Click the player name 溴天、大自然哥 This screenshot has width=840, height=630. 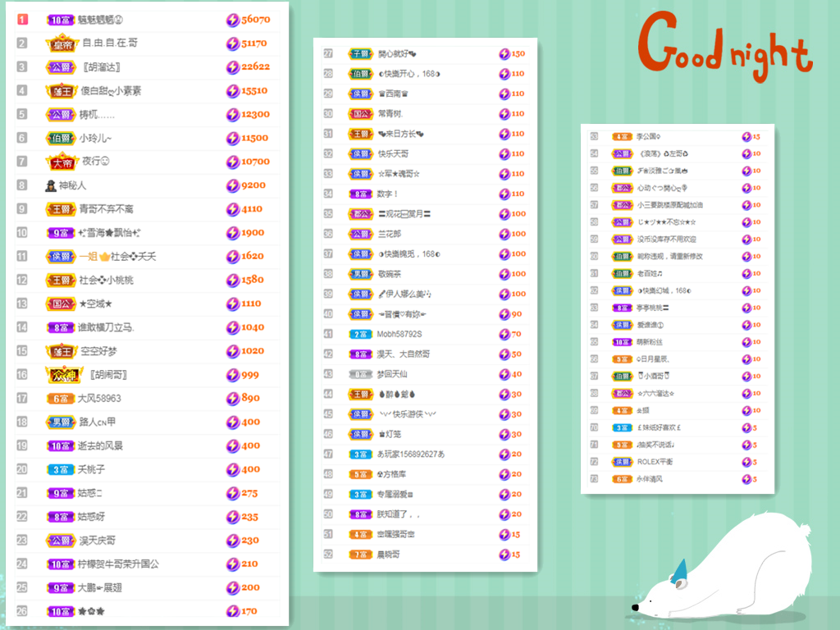click(x=404, y=354)
